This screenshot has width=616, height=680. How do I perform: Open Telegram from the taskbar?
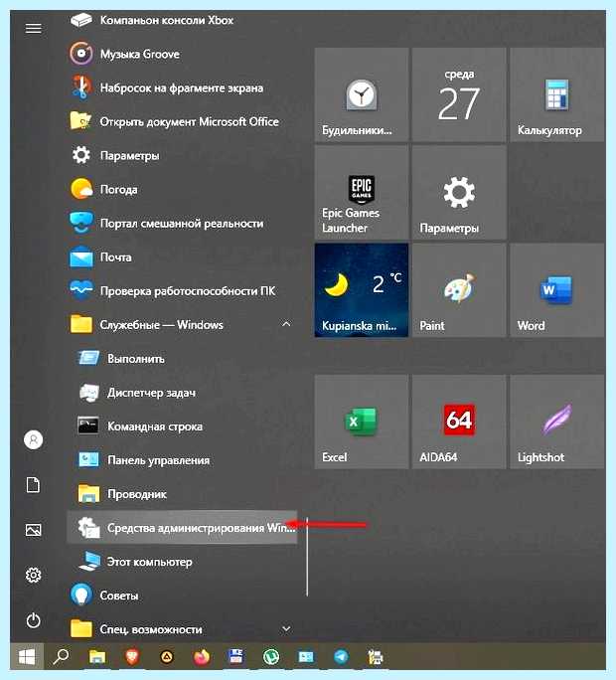[x=341, y=657]
